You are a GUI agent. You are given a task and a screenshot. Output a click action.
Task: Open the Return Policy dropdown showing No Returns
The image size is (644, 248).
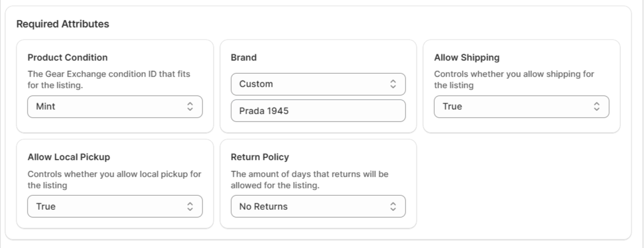tap(318, 206)
